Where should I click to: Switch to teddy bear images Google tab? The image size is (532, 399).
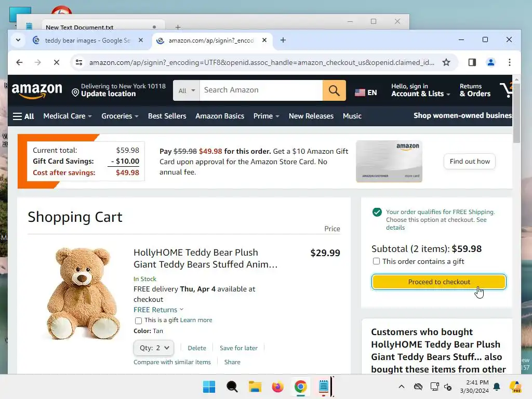tap(87, 41)
